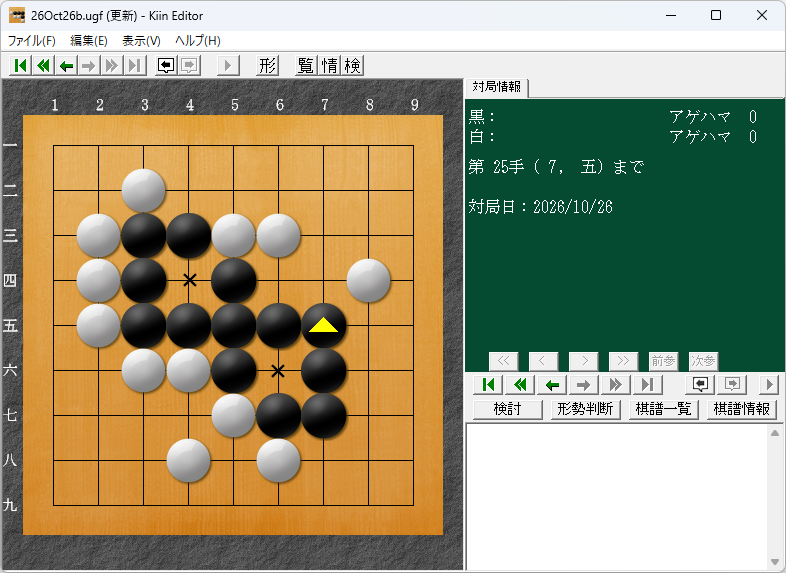This screenshot has width=786, height=573.
Task: Click the < button in info panel
Action: [543, 360]
